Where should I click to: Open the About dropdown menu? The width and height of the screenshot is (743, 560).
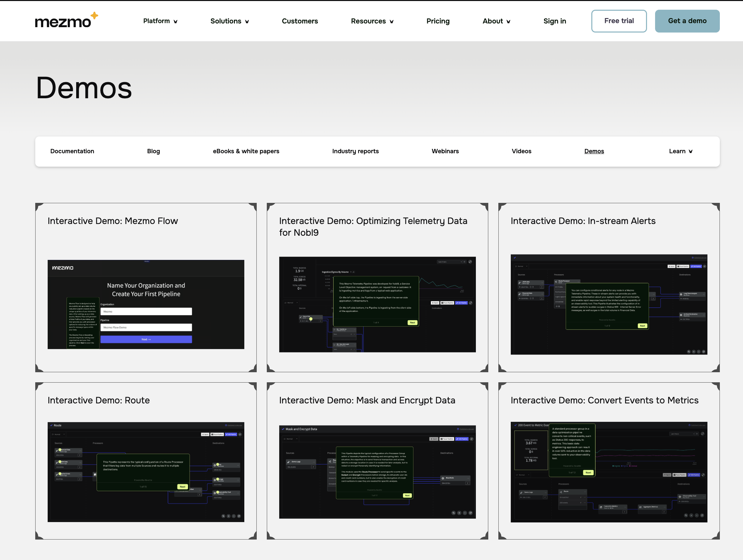[x=496, y=21]
